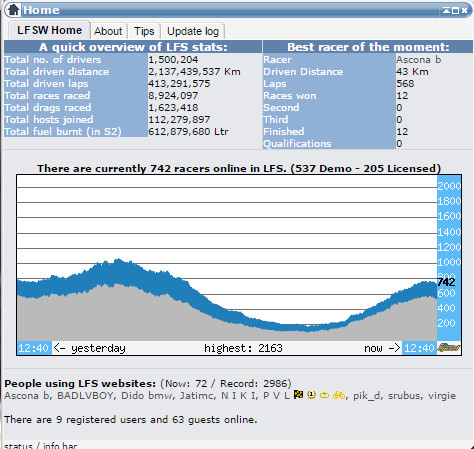The width and height of the screenshot is (474, 449).
Task: Click yellow bicycle icon before pik_d
Action: [339, 395]
